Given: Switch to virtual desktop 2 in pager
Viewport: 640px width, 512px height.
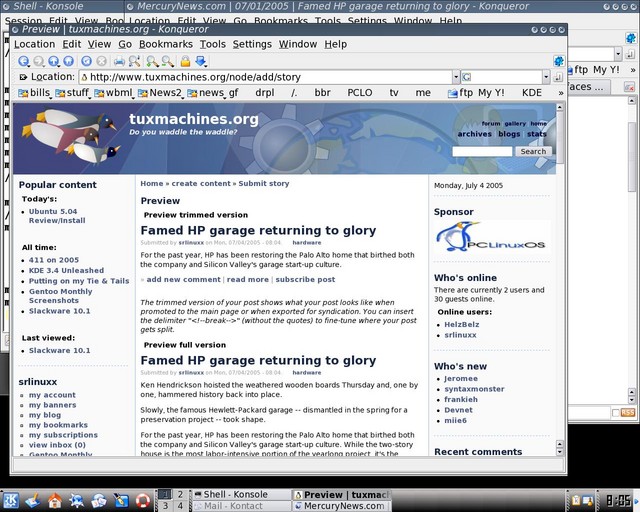Looking at the screenshot, I should (179, 494).
